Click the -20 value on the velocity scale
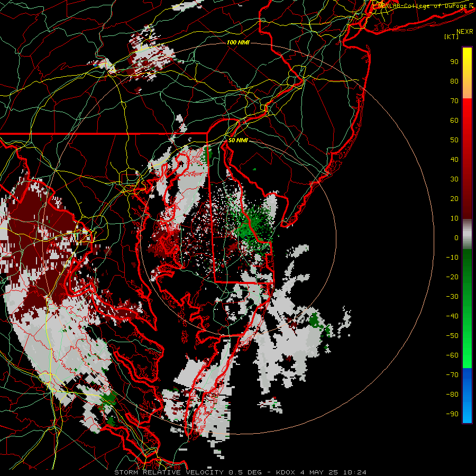 coord(452,277)
